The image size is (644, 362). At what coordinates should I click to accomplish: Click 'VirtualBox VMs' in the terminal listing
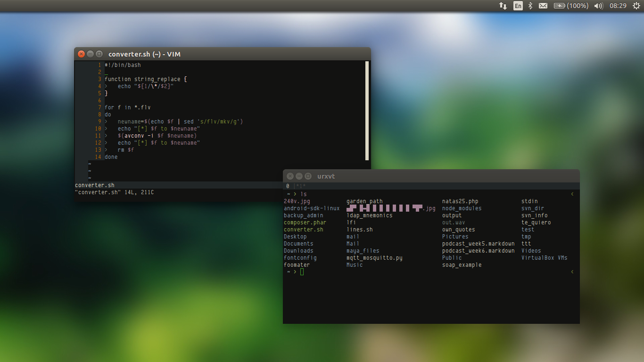pyautogui.click(x=545, y=258)
